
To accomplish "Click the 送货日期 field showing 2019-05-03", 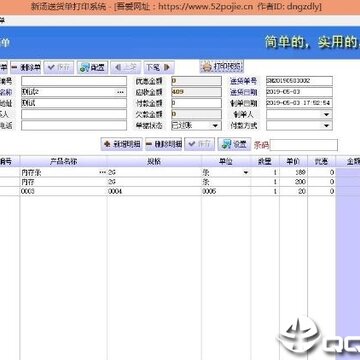I will coord(299,92).
